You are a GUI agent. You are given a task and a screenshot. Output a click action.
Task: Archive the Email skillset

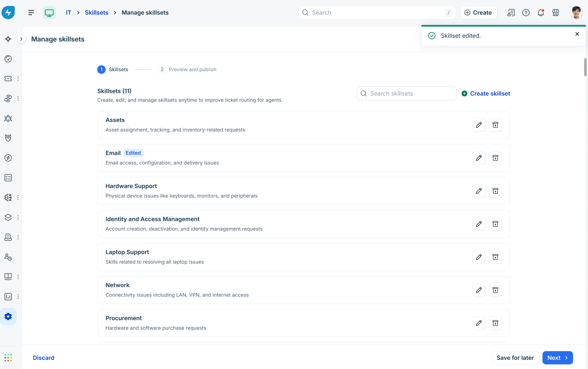(x=496, y=158)
